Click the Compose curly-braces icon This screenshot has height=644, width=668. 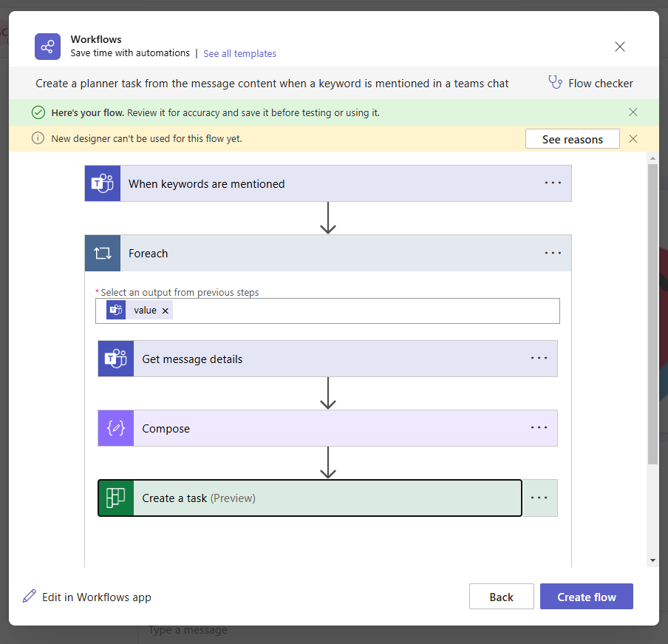click(116, 428)
